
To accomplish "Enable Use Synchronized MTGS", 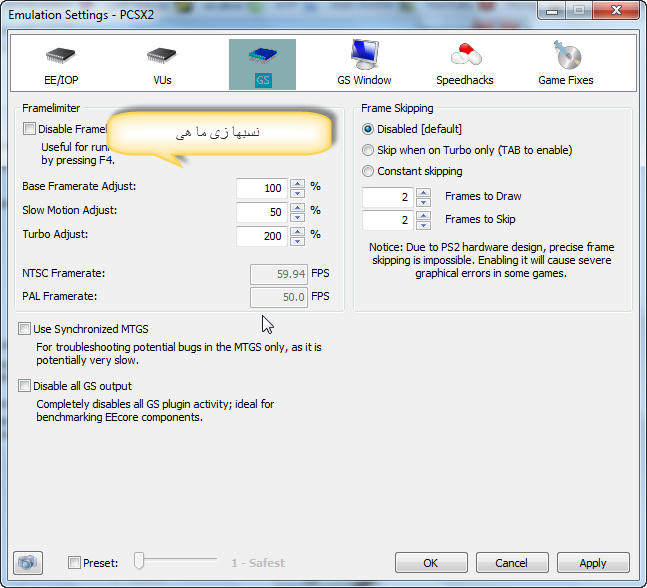I will [24, 329].
